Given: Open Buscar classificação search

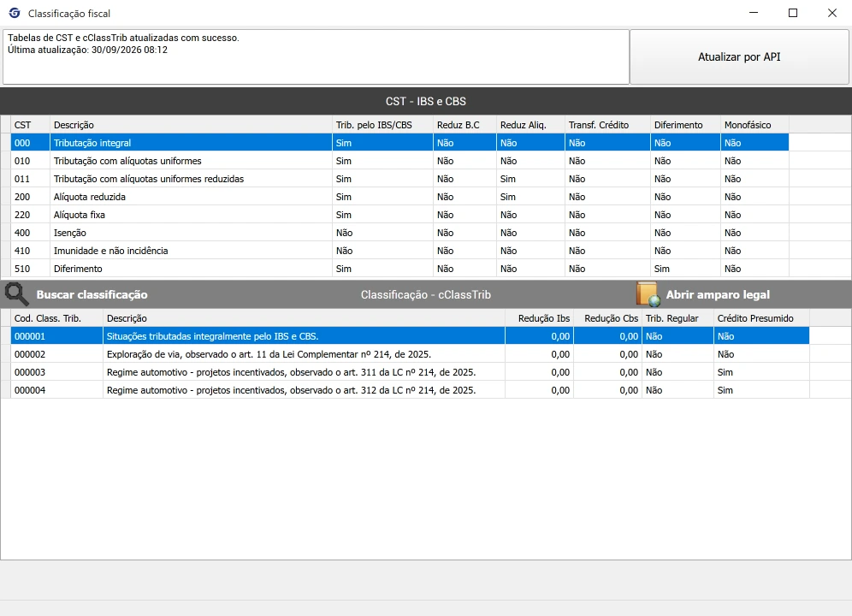Looking at the screenshot, I should tap(92, 294).
